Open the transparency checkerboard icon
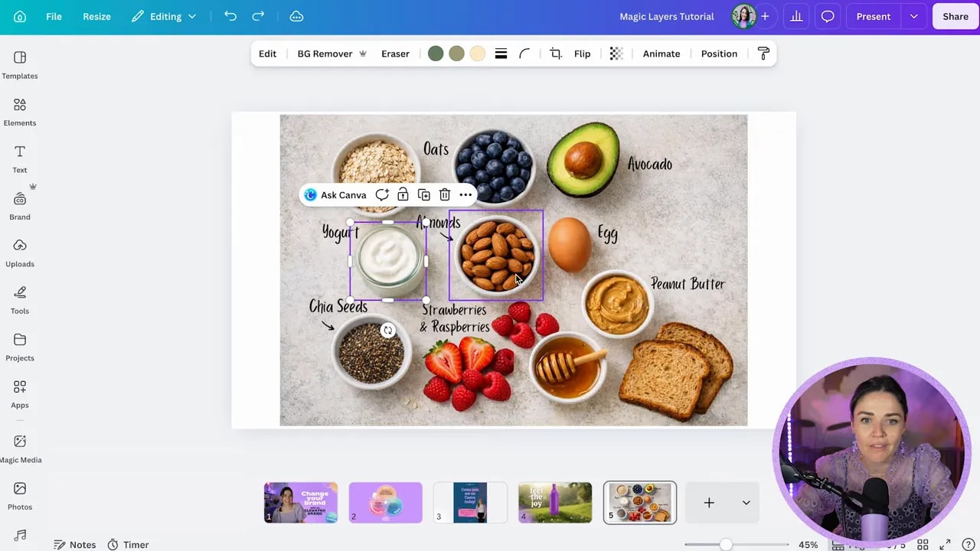Viewport: 980px width, 551px height. 616,54
